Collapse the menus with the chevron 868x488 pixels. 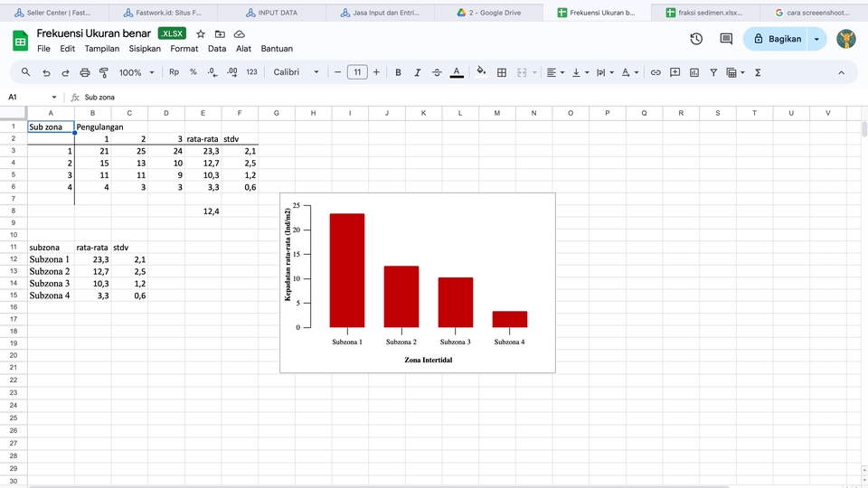coord(841,72)
